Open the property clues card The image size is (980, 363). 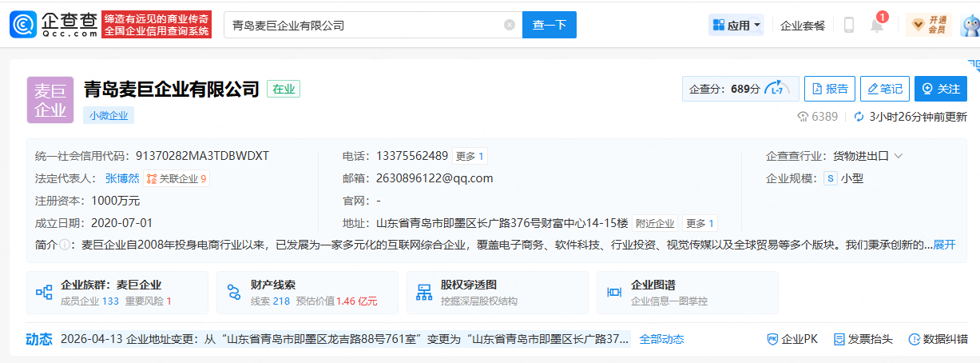point(307,292)
